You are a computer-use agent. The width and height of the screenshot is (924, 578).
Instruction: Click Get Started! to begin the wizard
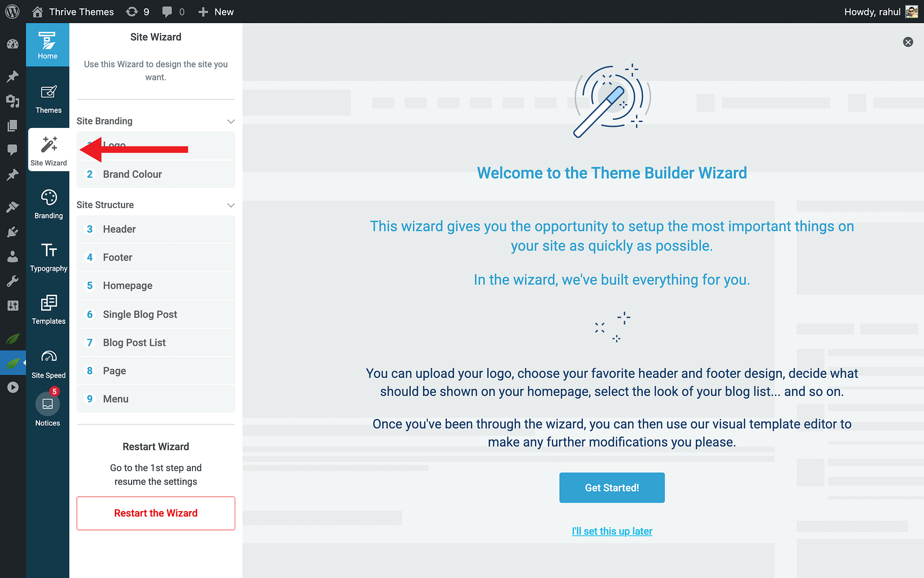click(612, 488)
